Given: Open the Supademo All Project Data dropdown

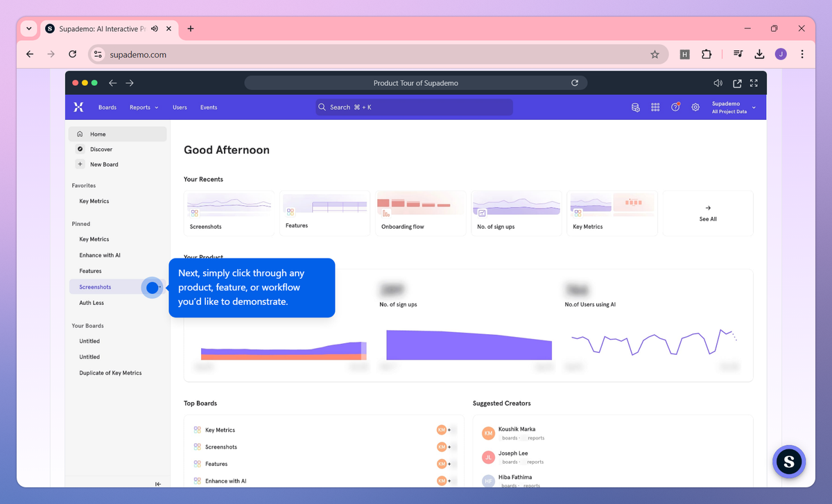Looking at the screenshot, I should tap(734, 107).
